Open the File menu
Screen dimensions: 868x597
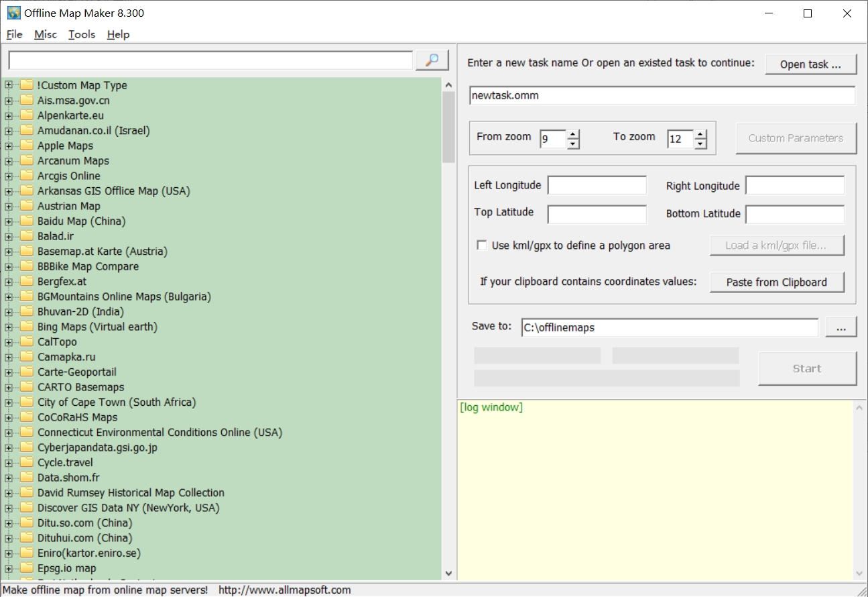click(14, 34)
